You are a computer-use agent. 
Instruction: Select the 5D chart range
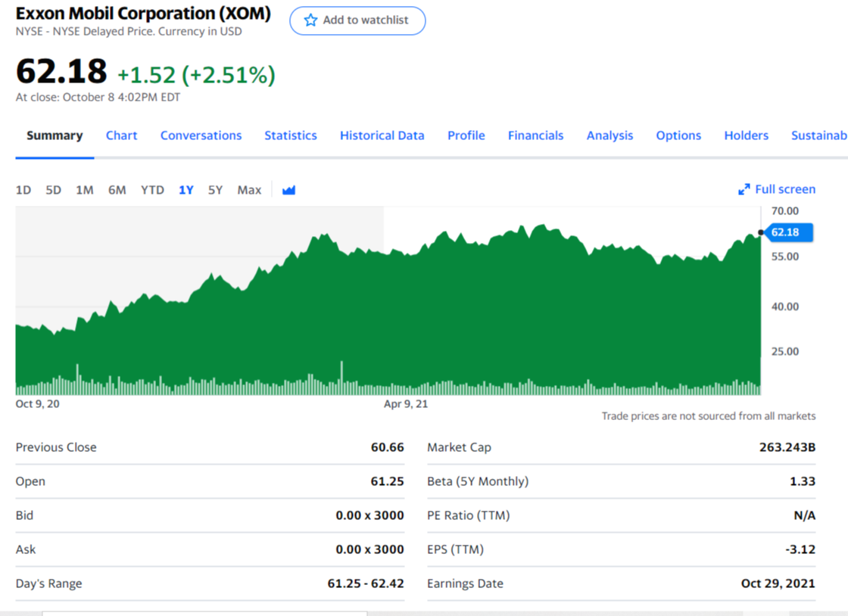[x=53, y=190]
